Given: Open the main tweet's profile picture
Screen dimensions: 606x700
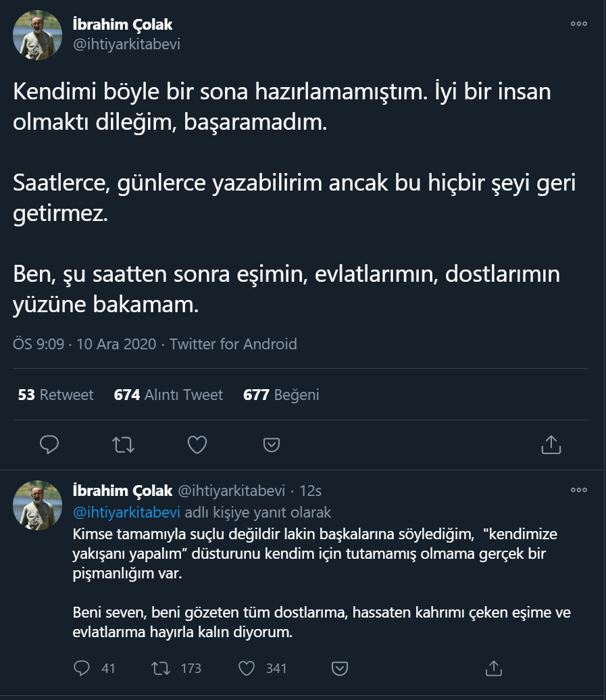Looking at the screenshot, I should coord(38,35).
